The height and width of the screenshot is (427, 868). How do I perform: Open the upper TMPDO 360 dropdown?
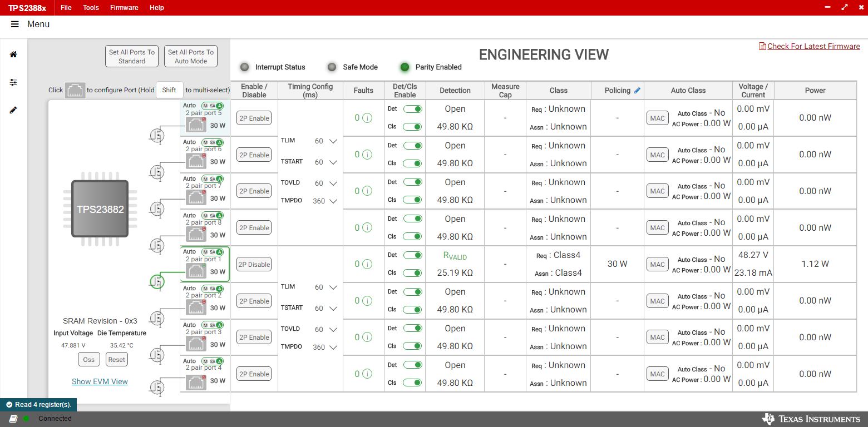333,201
